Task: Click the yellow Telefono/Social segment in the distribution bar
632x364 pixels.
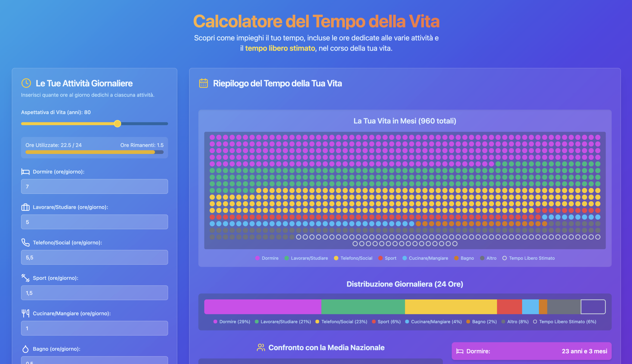Action: [451, 307]
